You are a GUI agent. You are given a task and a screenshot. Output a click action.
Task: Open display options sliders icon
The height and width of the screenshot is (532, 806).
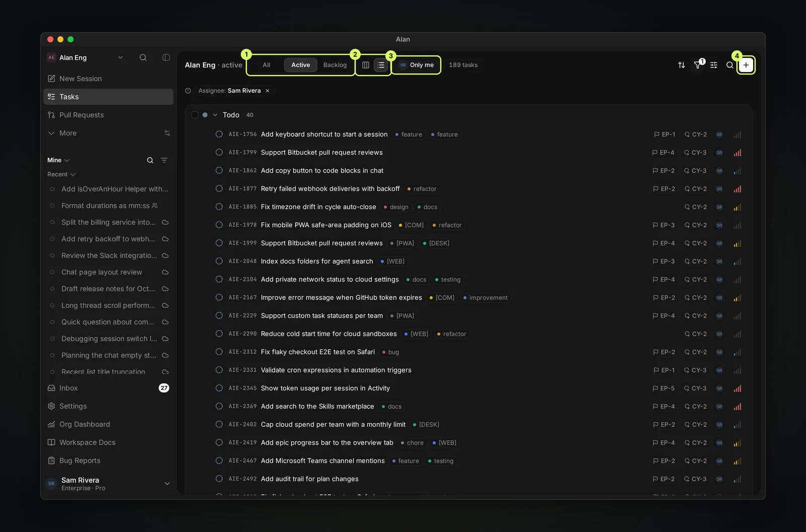tap(714, 65)
